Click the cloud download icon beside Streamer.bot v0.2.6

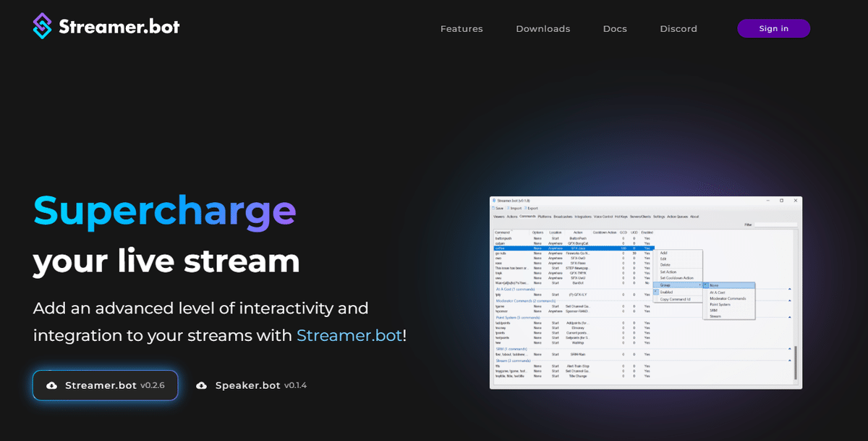[51, 385]
